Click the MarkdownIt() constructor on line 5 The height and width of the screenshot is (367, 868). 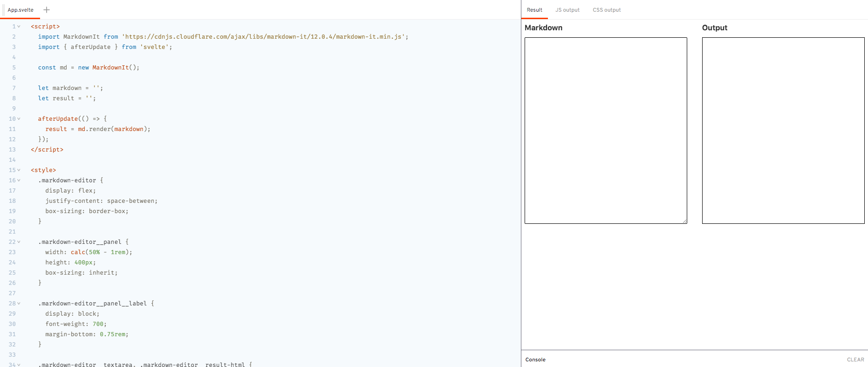(114, 68)
